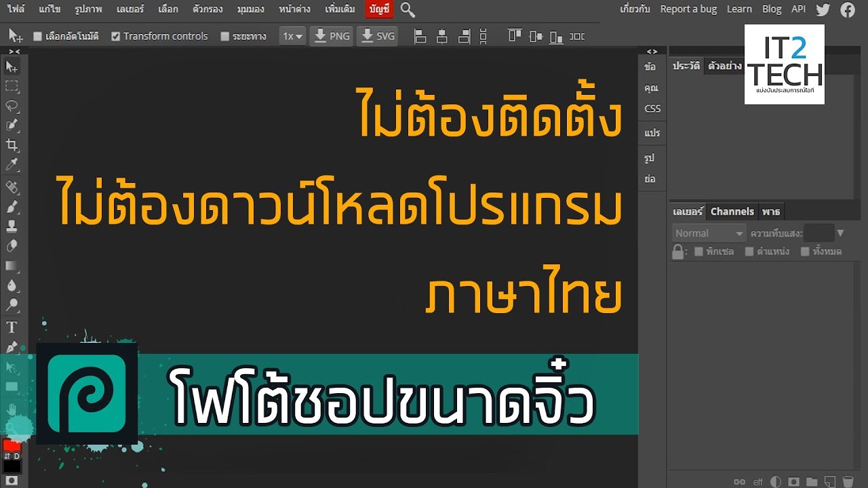Activate the Crop tool
868x488 pixels.
click(12, 145)
